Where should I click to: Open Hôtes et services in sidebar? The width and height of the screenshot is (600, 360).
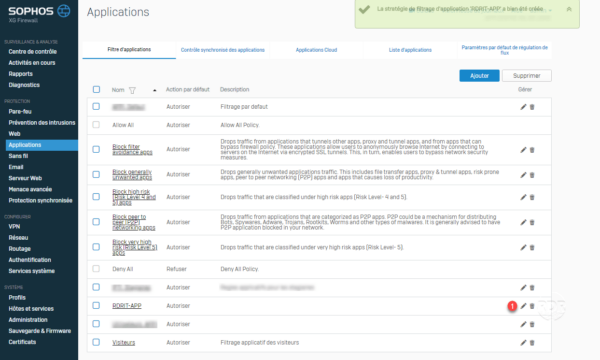coord(31,309)
